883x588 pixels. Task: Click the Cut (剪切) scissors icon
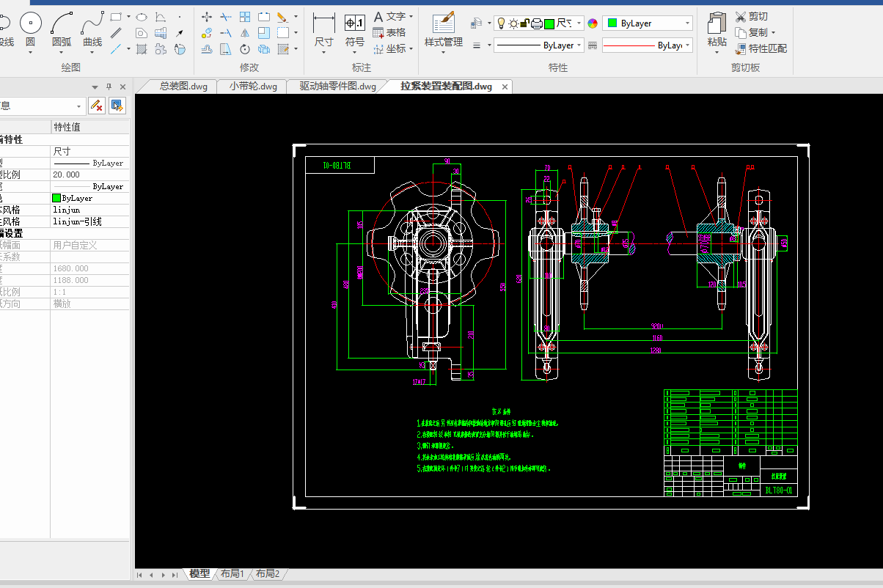pyautogui.click(x=741, y=16)
